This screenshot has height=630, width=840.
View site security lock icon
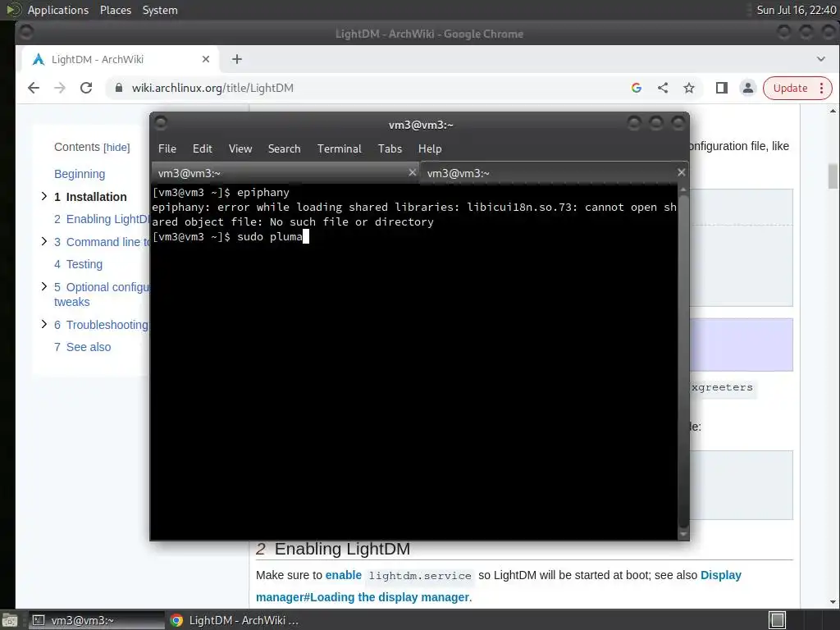pyautogui.click(x=119, y=88)
